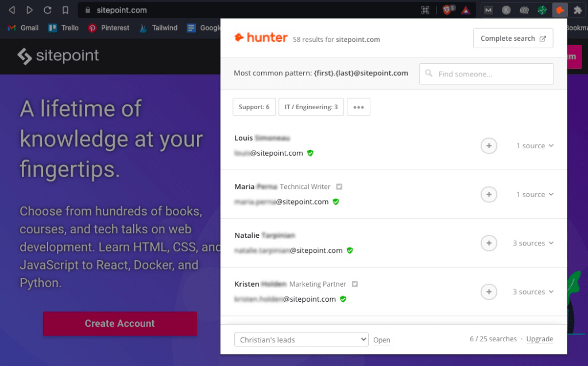588x366 pixels.
Task: Filter by IT / Engineering: 3
Action: [x=311, y=107]
